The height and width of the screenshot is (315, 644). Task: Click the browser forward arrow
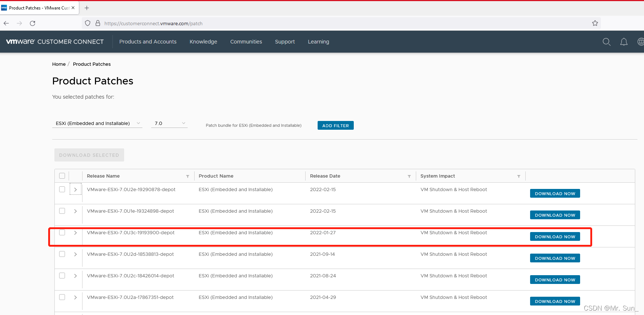[x=19, y=23]
